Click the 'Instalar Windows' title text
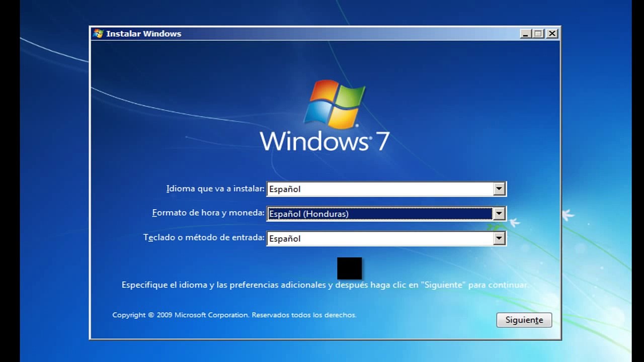 [143, 34]
